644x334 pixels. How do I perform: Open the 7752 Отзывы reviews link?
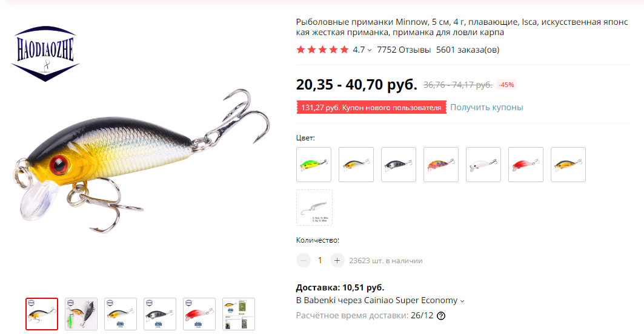coord(403,50)
